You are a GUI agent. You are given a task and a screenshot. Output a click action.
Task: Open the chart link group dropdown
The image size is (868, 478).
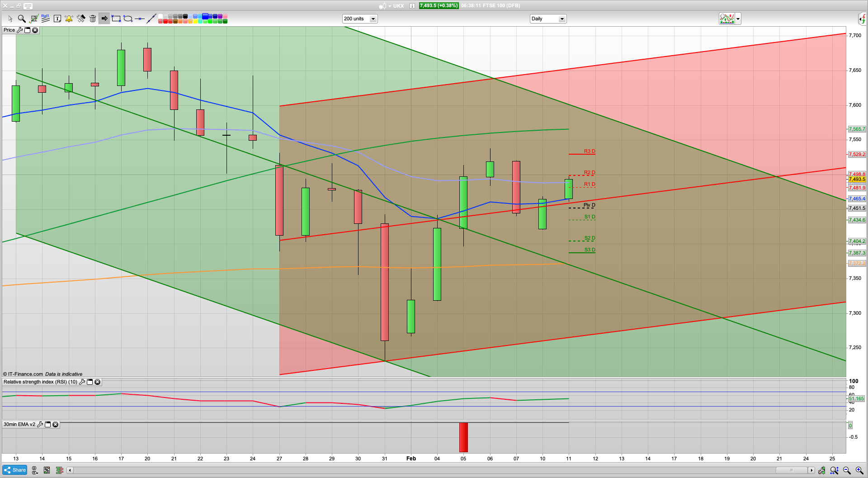click(x=34, y=470)
